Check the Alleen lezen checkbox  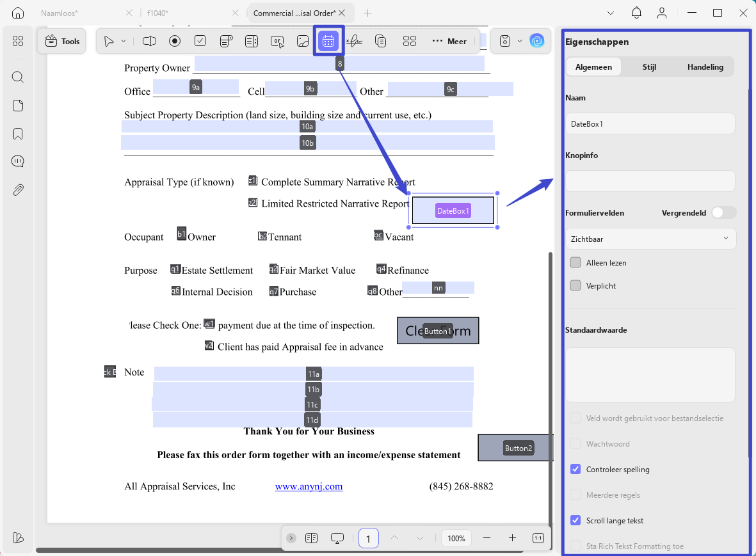click(x=575, y=262)
